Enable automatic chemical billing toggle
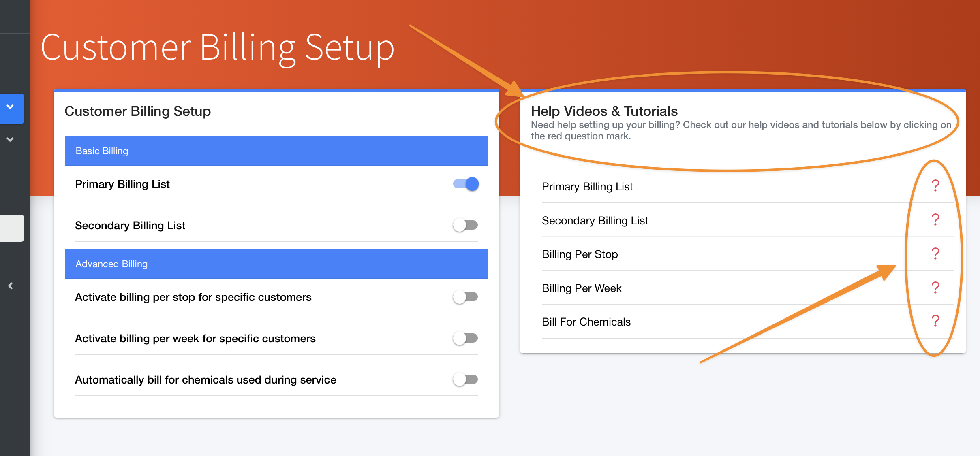Viewport: 980px width, 456px height. coord(466,379)
